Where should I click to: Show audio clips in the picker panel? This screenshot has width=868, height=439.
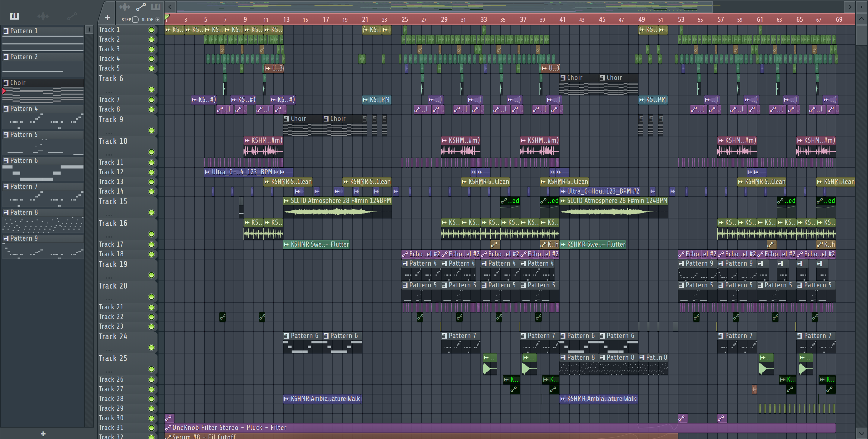(x=43, y=16)
